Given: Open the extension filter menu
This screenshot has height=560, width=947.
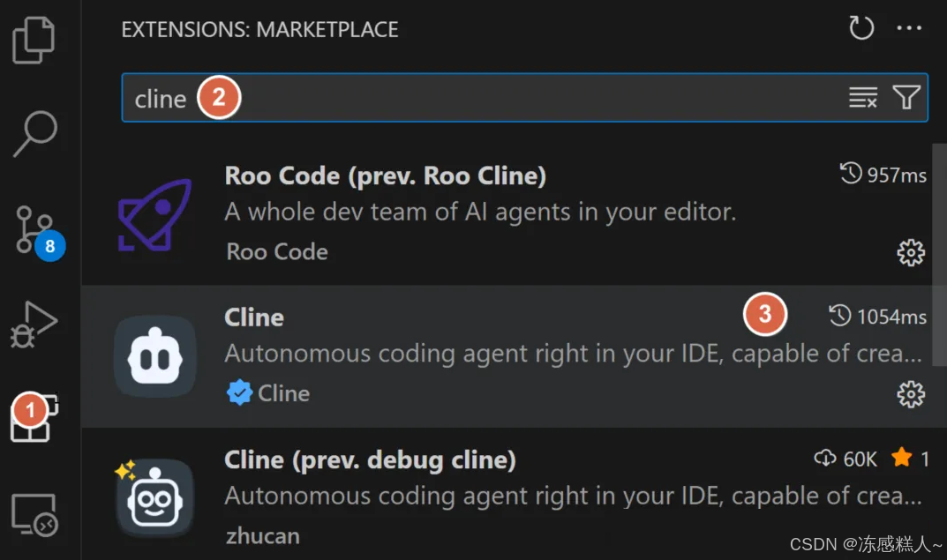Looking at the screenshot, I should pos(906,97).
